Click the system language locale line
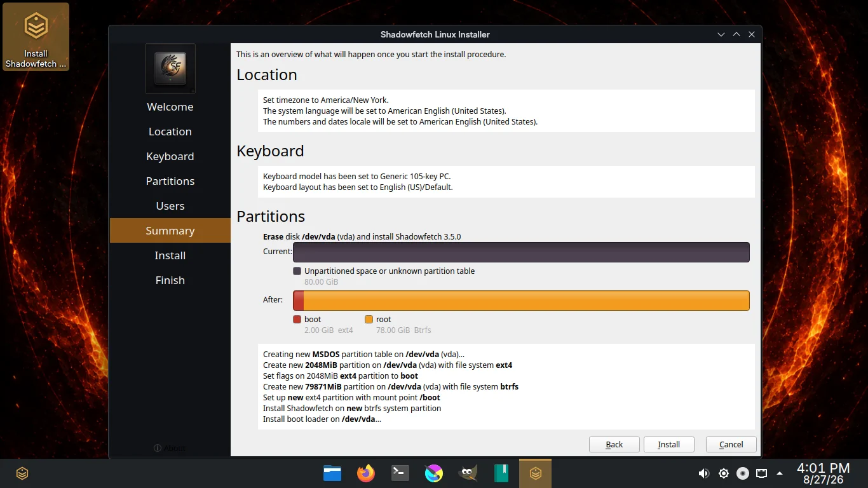The image size is (868, 488). click(x=384, y=111)
